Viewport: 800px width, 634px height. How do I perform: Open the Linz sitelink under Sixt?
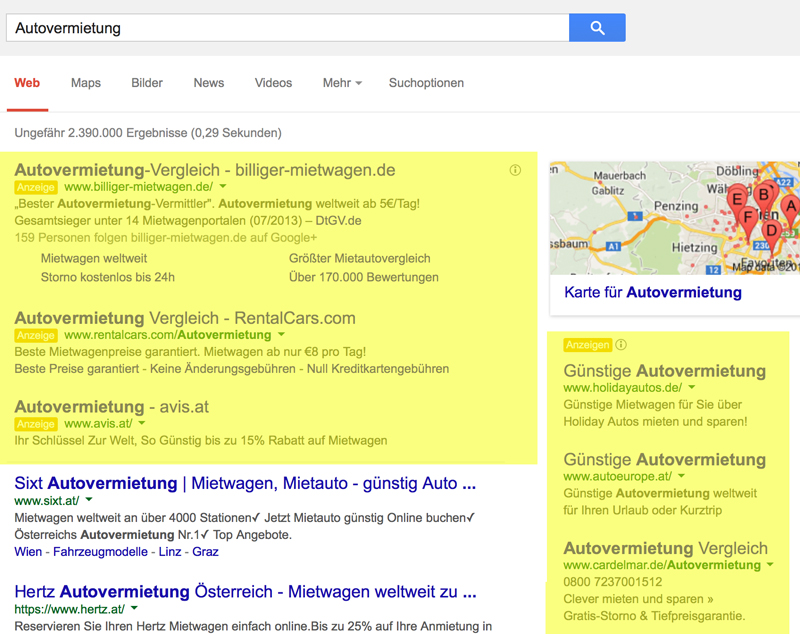170,552
